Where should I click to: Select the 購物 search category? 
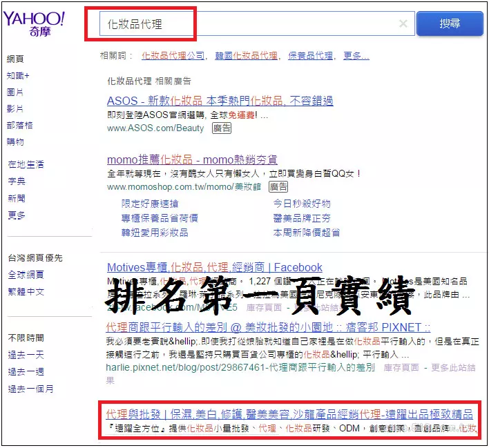15,142
